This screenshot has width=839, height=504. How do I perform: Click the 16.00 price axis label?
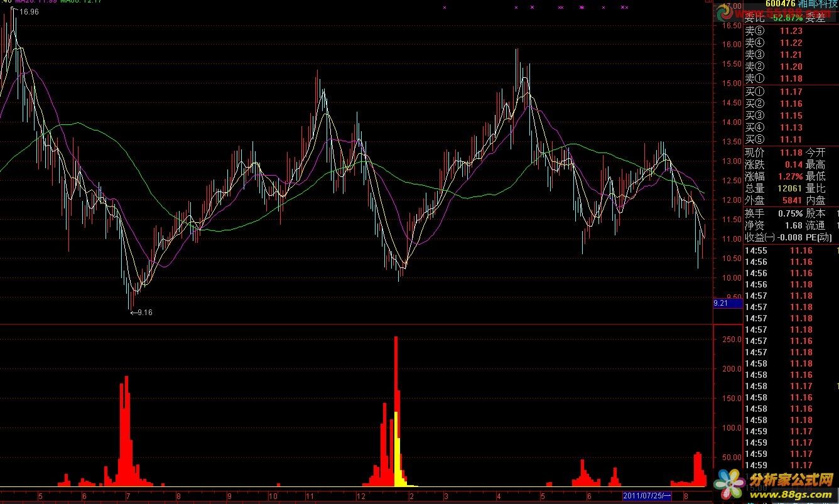(x=732, y=45)
